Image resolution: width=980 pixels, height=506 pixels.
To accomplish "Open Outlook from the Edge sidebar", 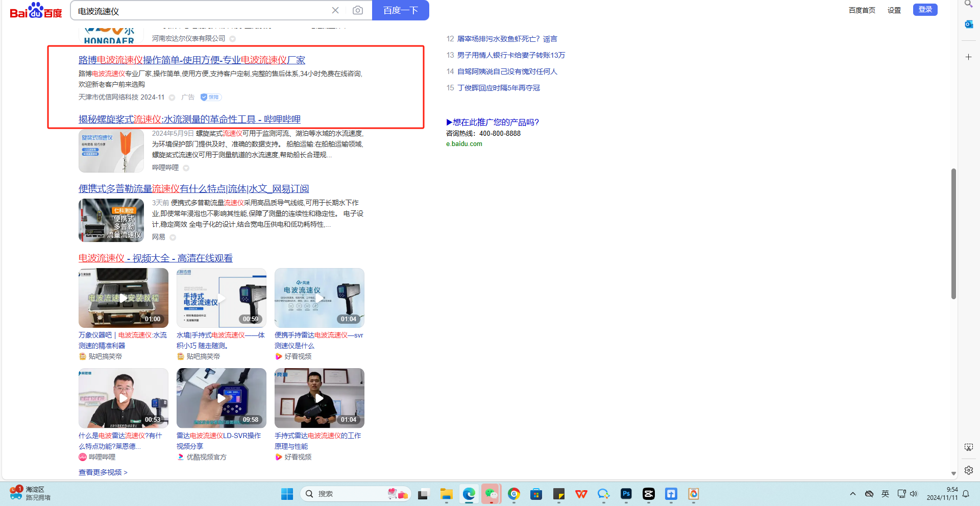I will pyautogui.click(x=968, y=24).
